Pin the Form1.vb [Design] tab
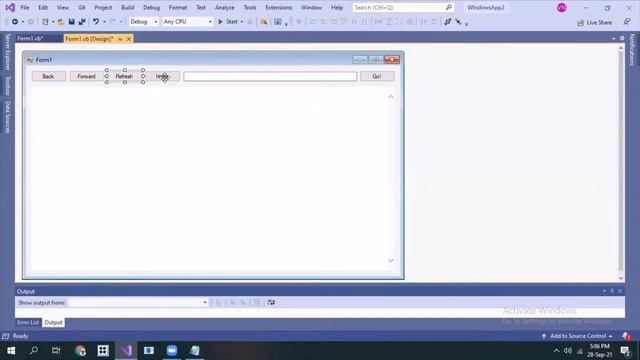 coord(120,39)
